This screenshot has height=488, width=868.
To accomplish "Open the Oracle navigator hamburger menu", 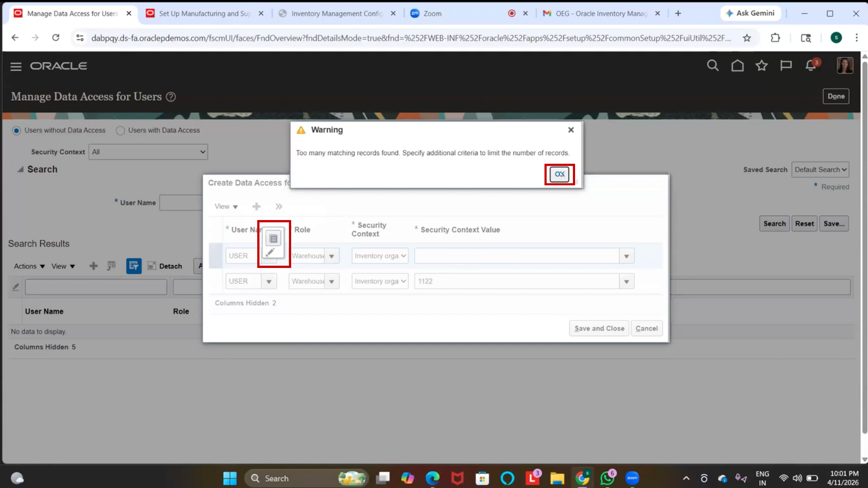I will point(16,66).
